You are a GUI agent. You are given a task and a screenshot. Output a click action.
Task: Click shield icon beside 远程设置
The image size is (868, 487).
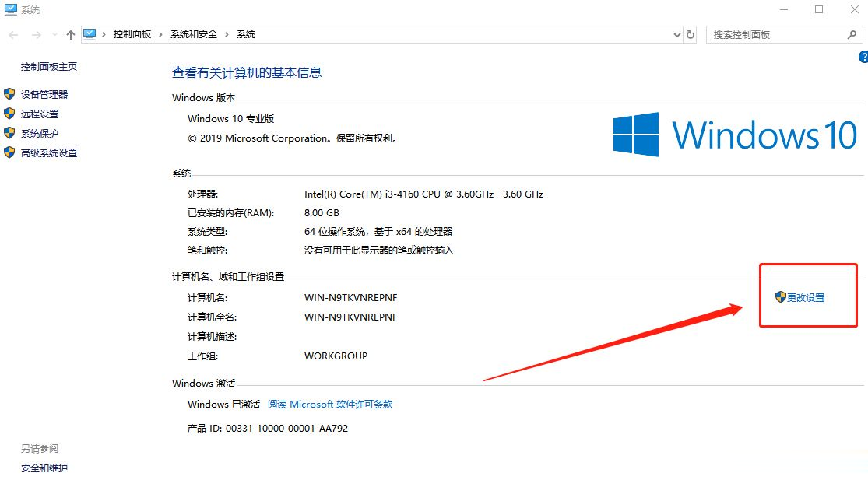point(9,114)
